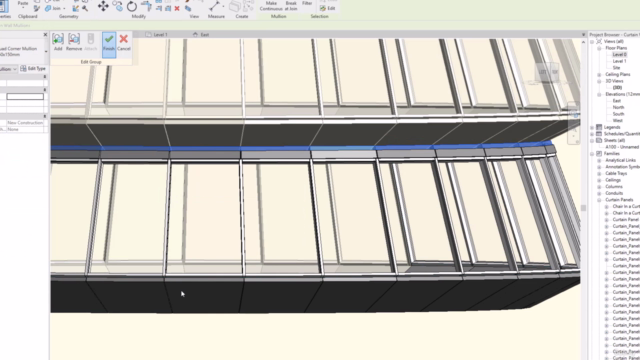Click the Match type properties icon
Viewport: 640px width, 360px height.
37,8
